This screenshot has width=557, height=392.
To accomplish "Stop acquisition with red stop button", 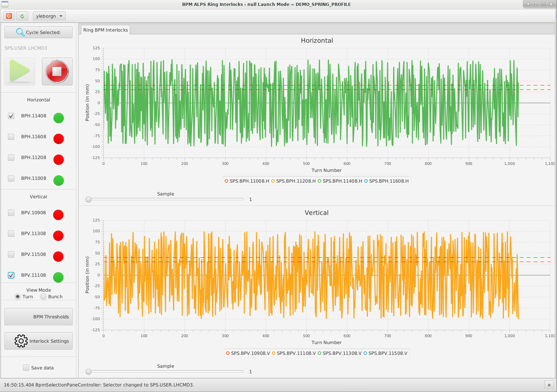I will pyautogui.click(x=57, y=71).
